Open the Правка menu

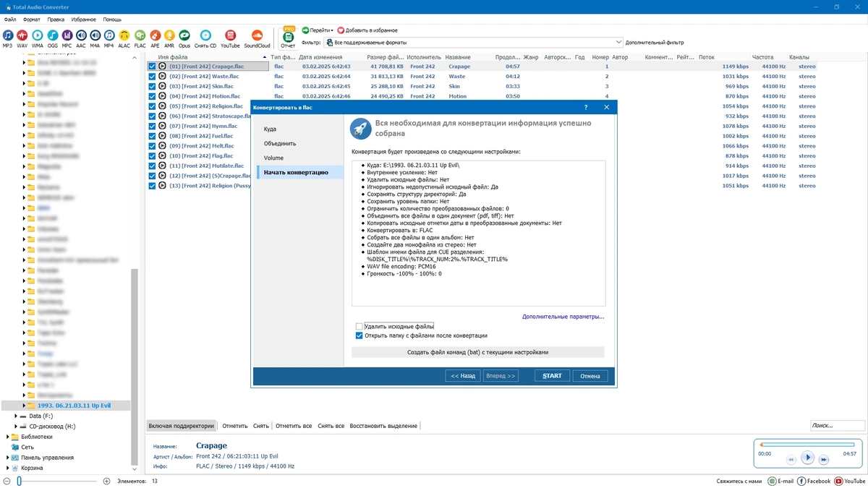[56, 20]
